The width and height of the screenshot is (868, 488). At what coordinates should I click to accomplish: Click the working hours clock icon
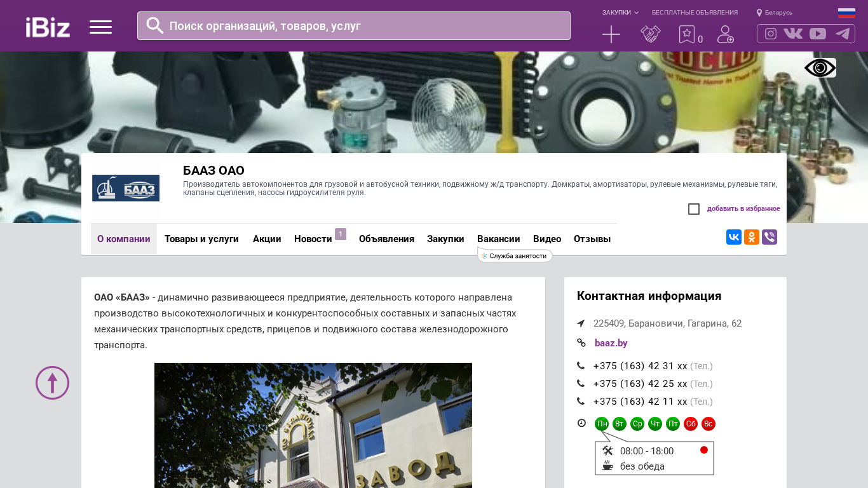click(x=581, y=423)
